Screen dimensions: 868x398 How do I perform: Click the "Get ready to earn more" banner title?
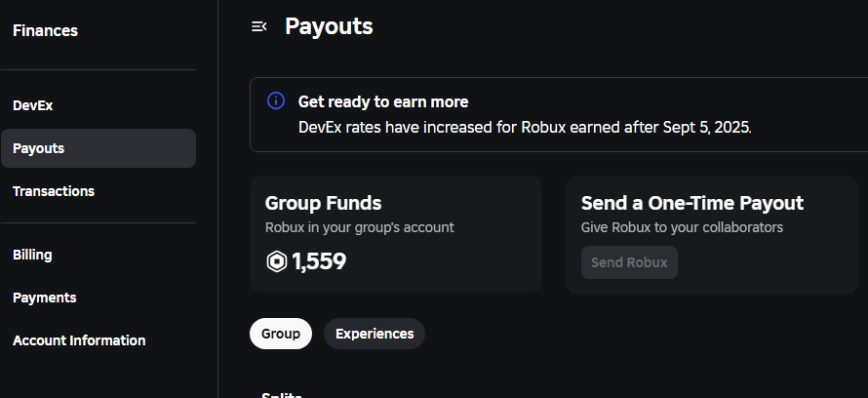click(x=383, y=101)
